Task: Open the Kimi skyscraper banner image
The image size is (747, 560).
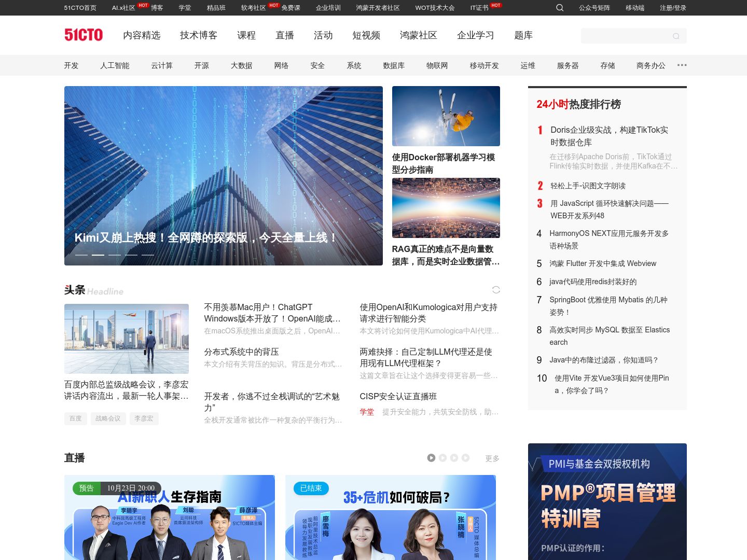Action: [x=224, y=176]
